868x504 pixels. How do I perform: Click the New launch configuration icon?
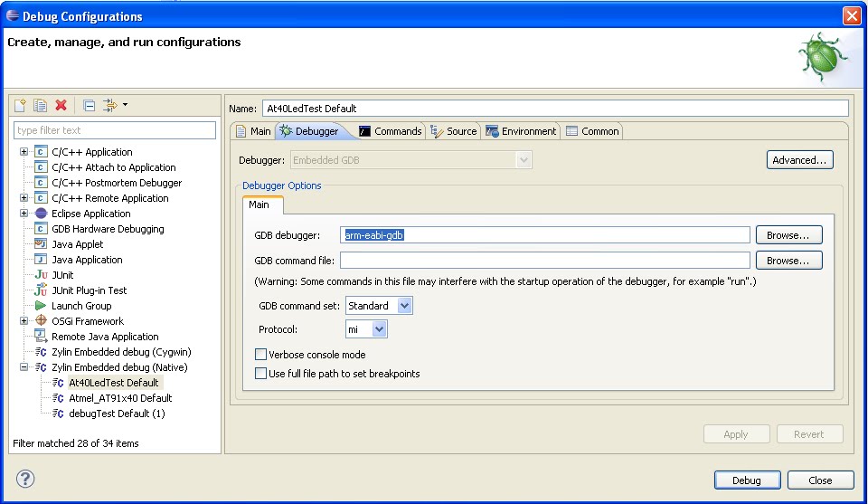tap(20, 105)
